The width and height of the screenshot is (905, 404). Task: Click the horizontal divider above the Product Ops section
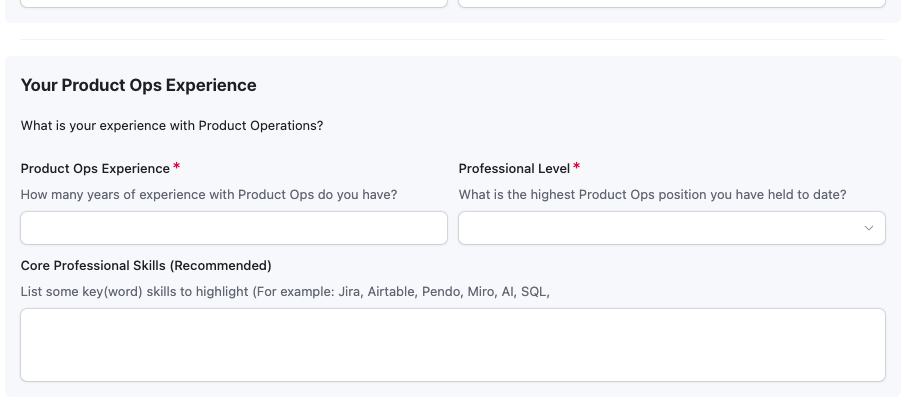coord(452,40)
